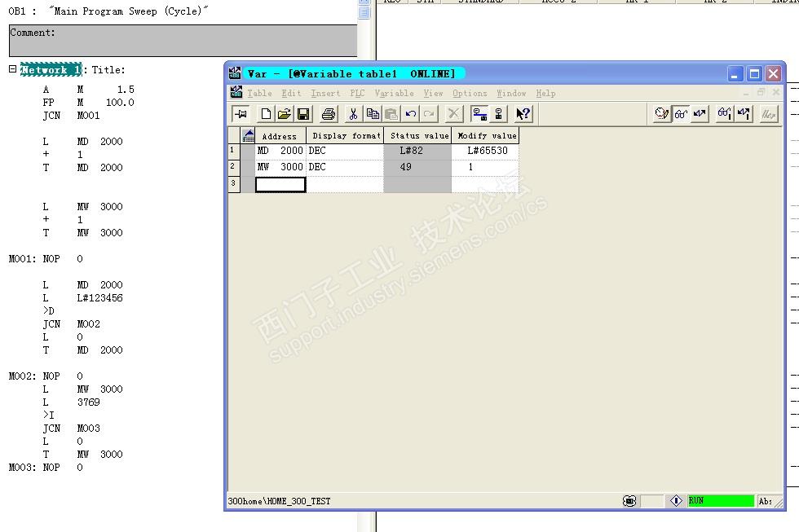Open the Options menu
799x532 pixels.
click(x=470, y=93)
